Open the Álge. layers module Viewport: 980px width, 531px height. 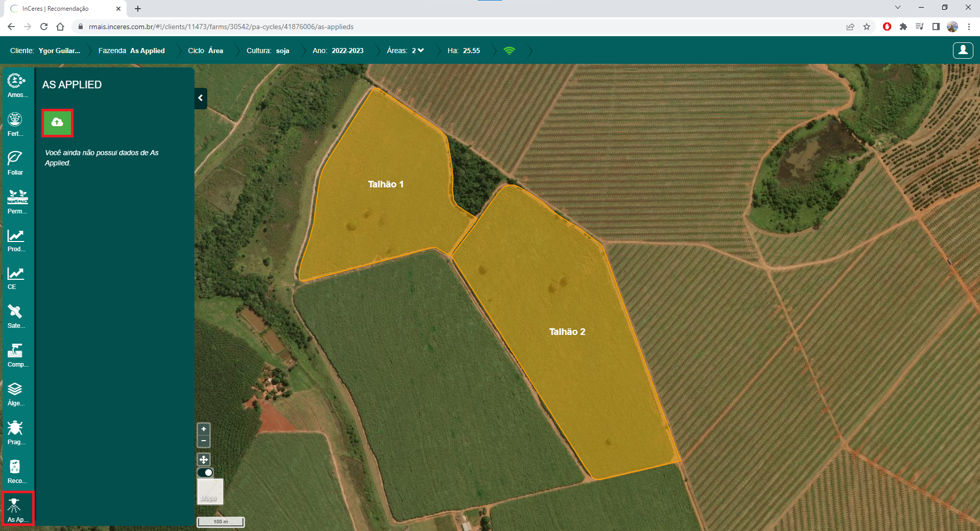[16, 394]
